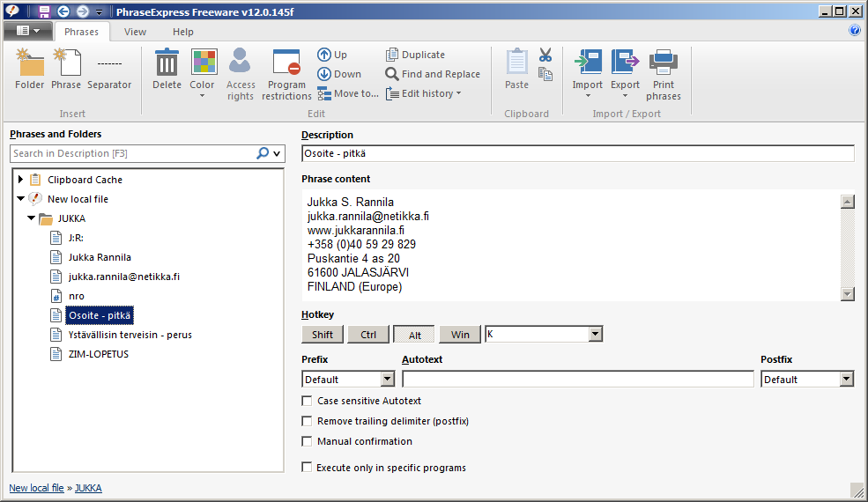Click the New local file breadcrumb link
868x502 pixels.
pos(36,488)
